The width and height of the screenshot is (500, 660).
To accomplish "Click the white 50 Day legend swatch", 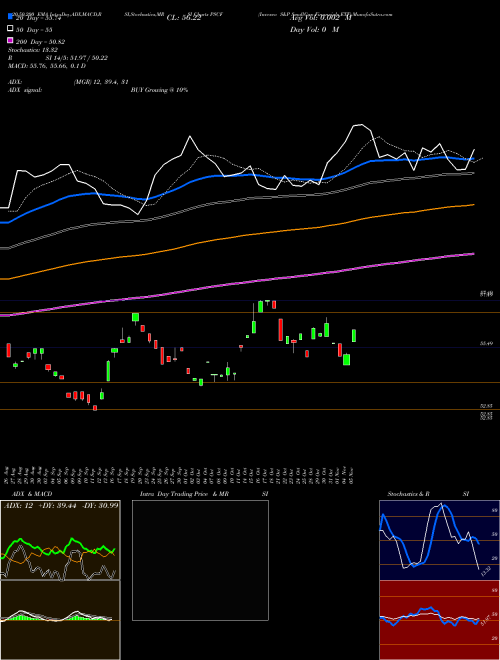I will click(10, 29).
